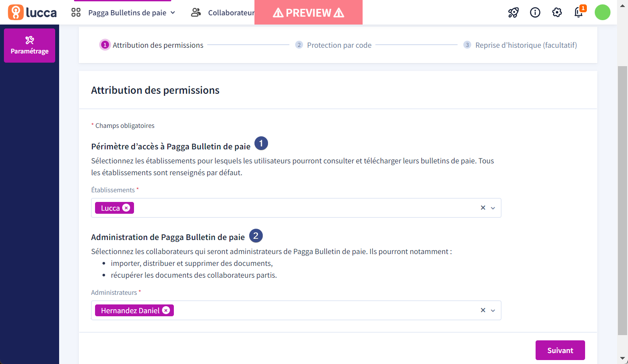Clear all selected Administrateurs

click(483, 310)
